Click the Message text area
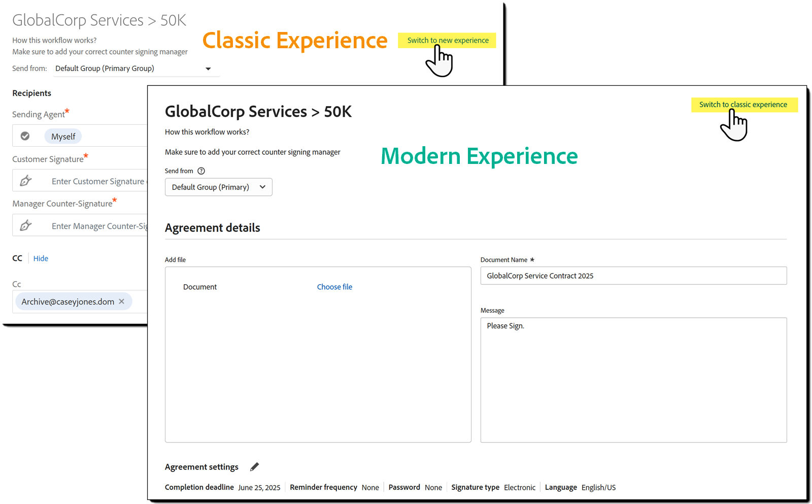812x504 pixels. coord(633,380)
